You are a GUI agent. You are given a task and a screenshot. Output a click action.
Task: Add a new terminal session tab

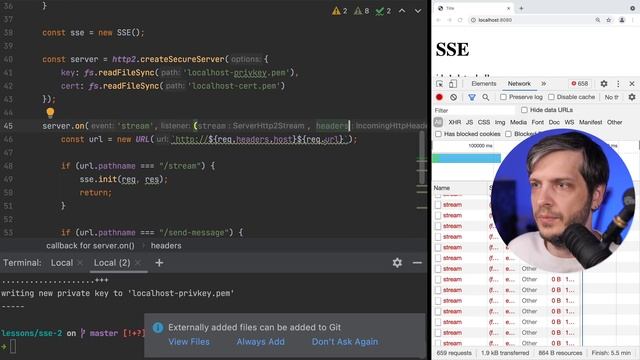point(159,263)
